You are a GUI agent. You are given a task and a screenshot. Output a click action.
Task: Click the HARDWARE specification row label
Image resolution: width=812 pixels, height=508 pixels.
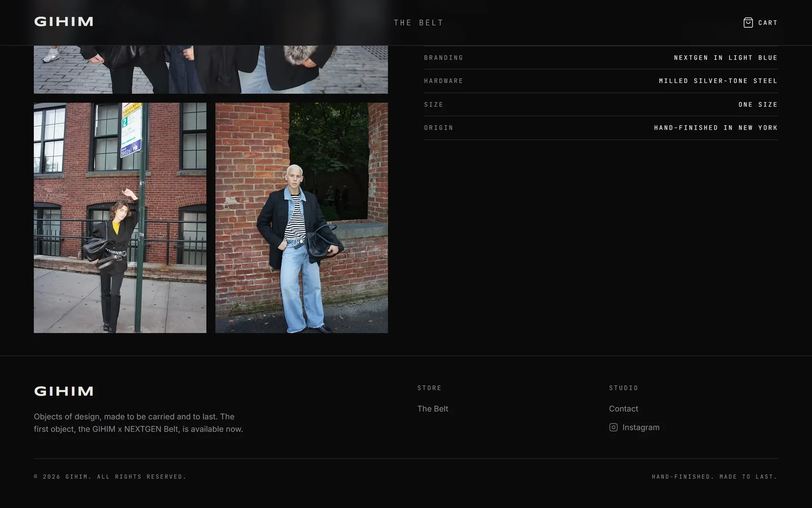(444, 81)
